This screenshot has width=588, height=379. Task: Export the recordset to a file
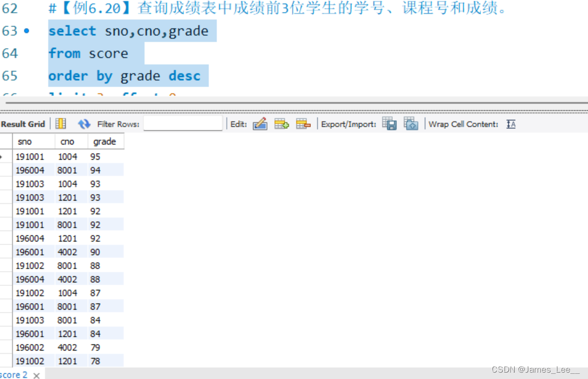(390, 123)
